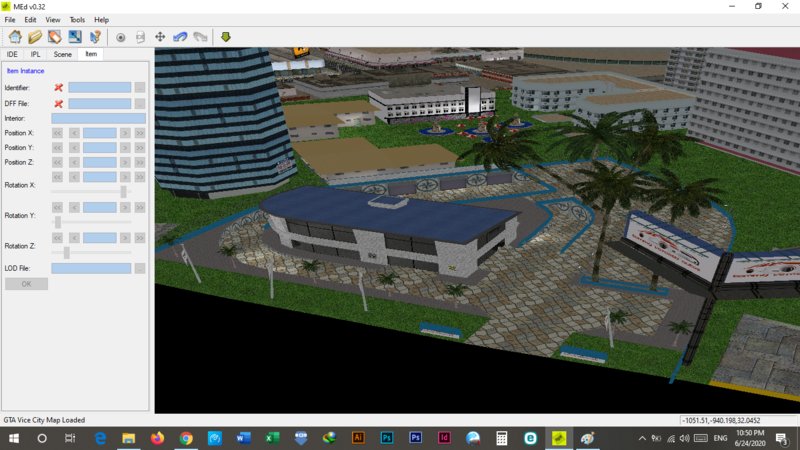
Task: Increase Position X with the single > button
Action: pyautogui.click(x=125, y=133)
